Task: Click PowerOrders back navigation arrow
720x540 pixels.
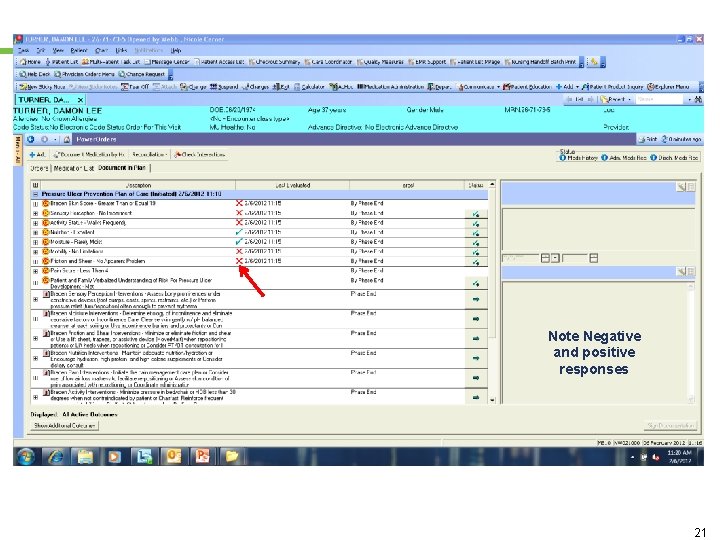Action: click(31, 139)
